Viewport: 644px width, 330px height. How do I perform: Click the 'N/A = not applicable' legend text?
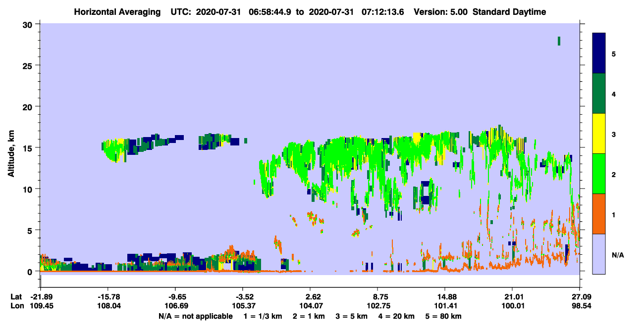195,316
